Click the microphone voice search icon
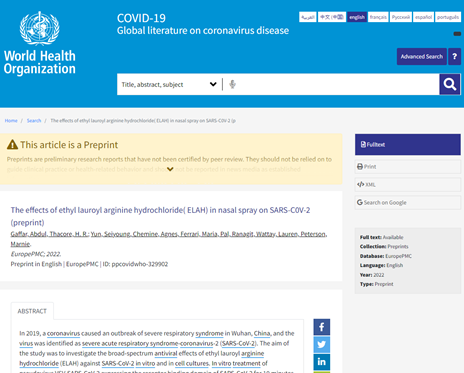 [x=233, y=84]
